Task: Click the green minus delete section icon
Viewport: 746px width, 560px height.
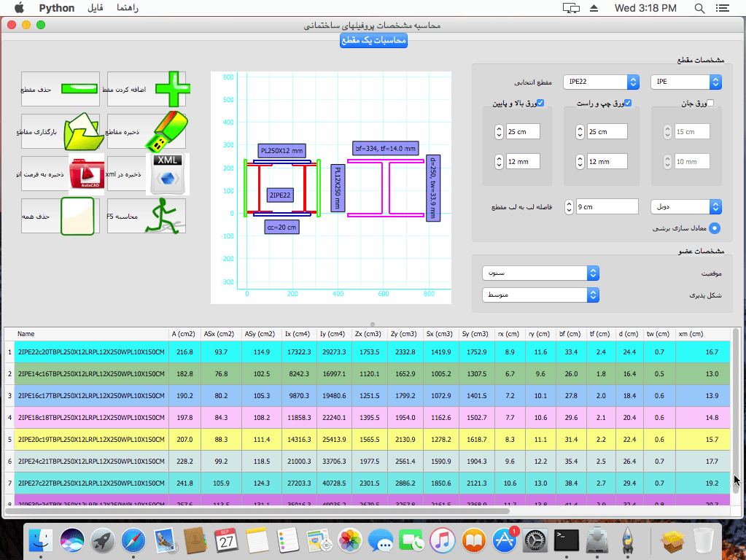Action: (x=79, y=89)
